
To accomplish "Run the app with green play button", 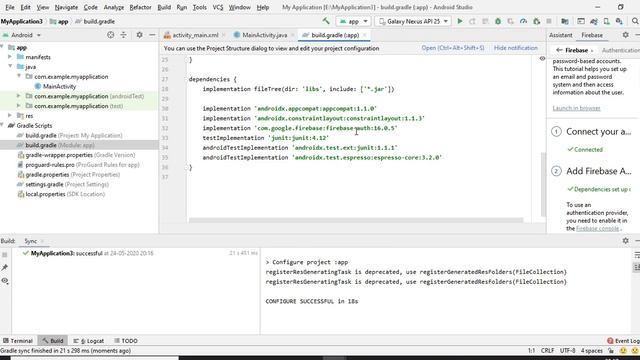I will pos(460,21).
